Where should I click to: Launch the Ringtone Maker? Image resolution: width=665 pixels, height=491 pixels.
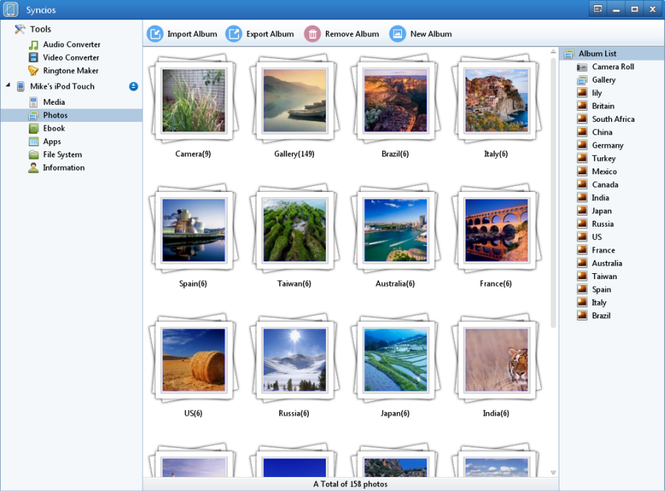[x=63, y=70]
